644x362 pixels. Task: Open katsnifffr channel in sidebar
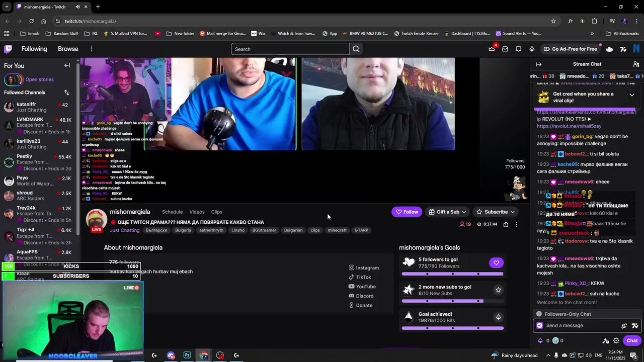coord(40,107)
